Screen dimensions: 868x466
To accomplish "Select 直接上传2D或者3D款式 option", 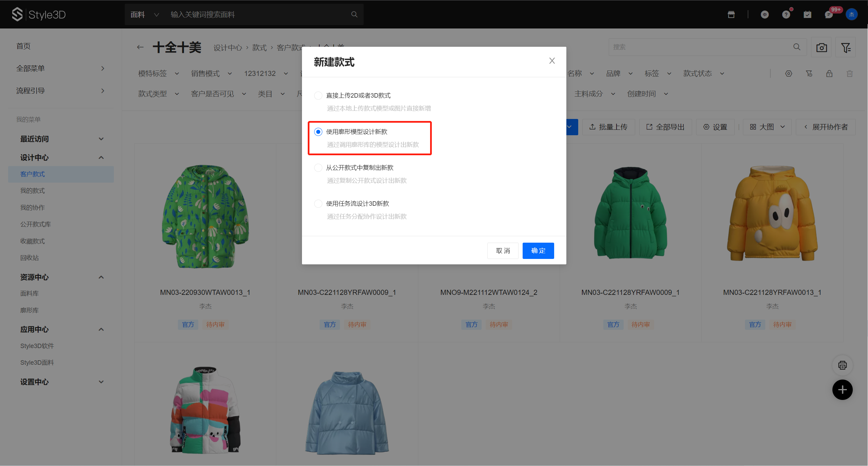I will 318,96.
